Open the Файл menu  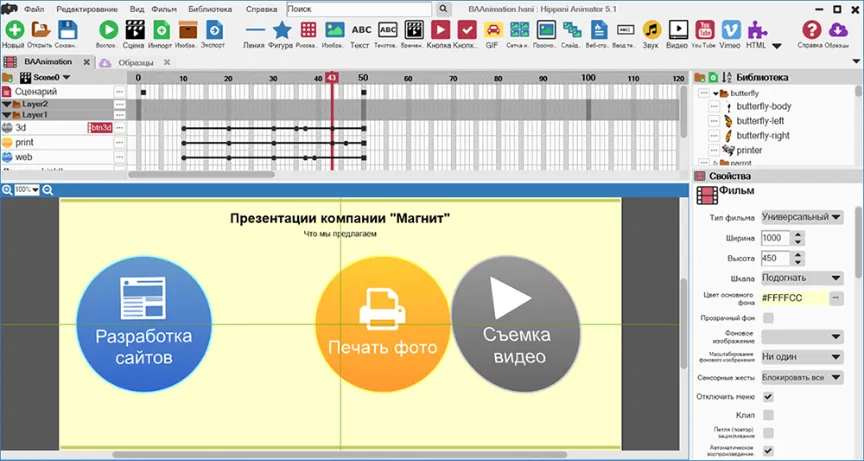coord(34,9)
